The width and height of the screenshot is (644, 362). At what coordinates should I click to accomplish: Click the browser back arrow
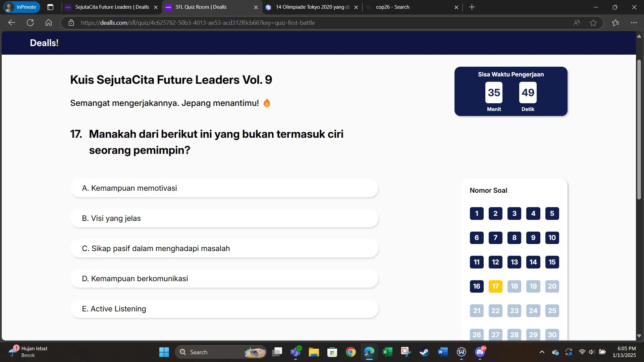coord(11,22)
